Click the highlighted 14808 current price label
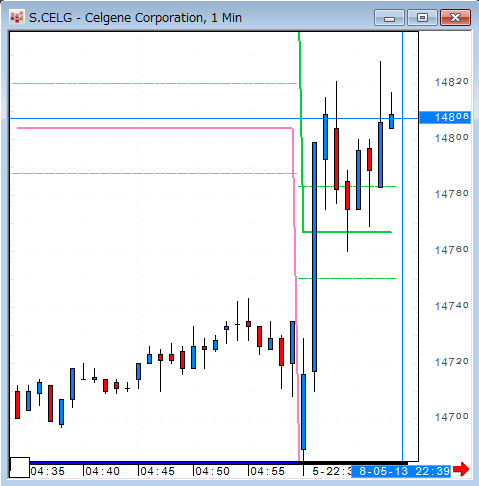The image size is (479, 486). pyautogui.click(x=445, y=117)
